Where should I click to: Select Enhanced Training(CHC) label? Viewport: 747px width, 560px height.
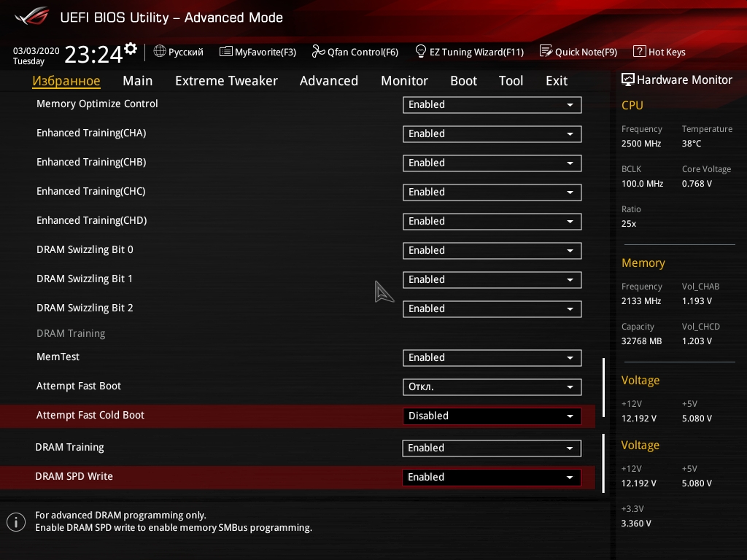click(x=91, y=191)
